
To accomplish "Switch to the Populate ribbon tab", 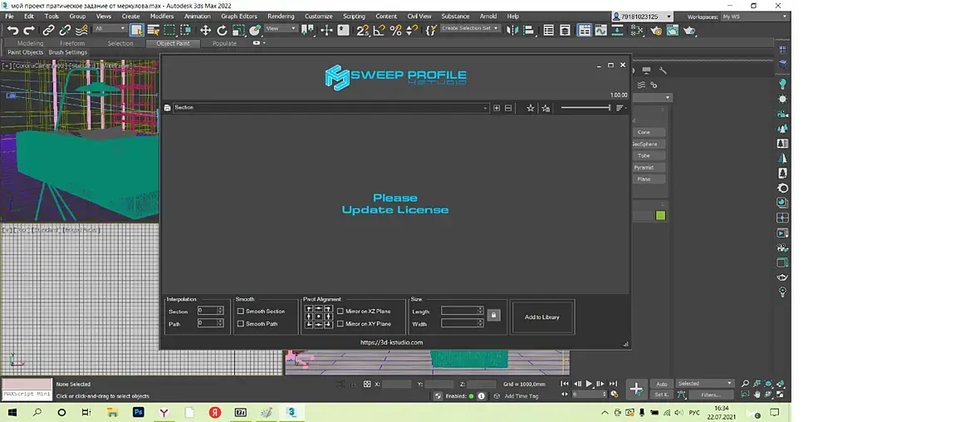I will point(224,44).
